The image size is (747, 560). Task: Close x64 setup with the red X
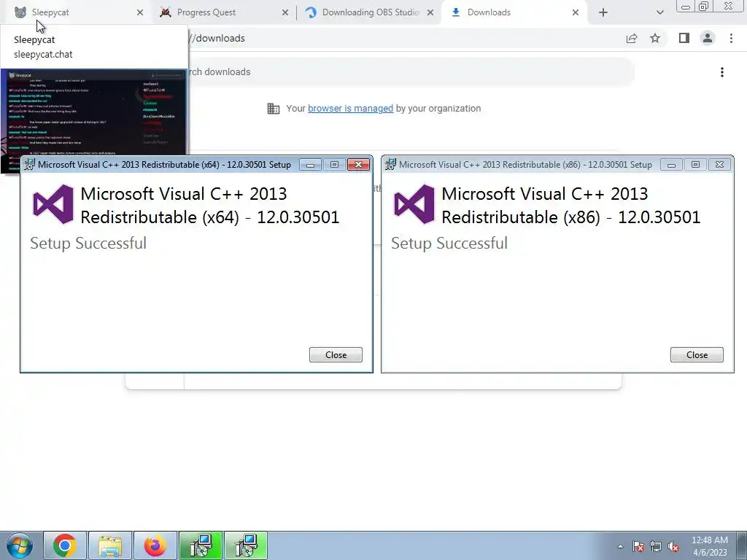(359, 165)
